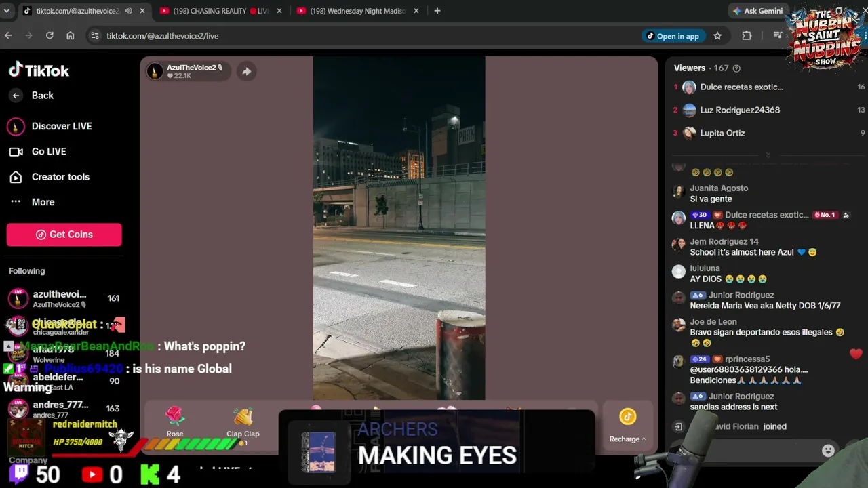868x488 pixels.
Task: Click rprincessa5's chat username
Action: tap(747, 359)
